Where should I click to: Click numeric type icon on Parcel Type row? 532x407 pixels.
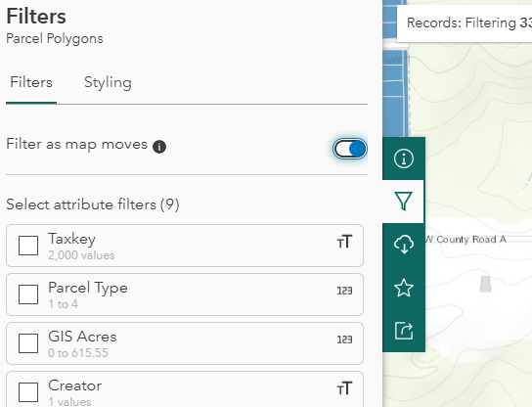click(344, 291)
